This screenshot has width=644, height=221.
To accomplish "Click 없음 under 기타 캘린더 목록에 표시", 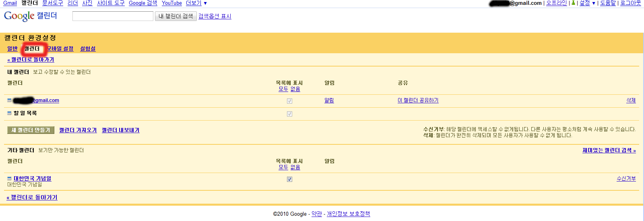I will pyautogui.click(x=295, y=167).
